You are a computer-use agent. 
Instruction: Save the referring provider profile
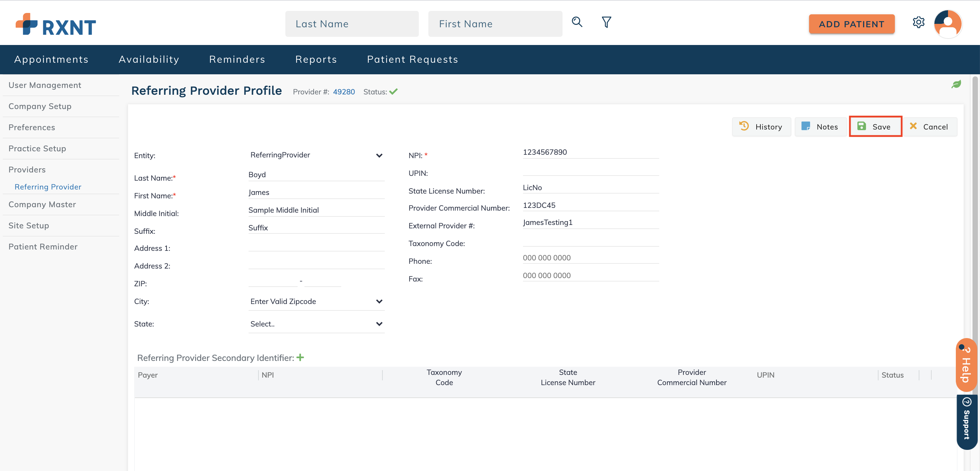[875, 127]
